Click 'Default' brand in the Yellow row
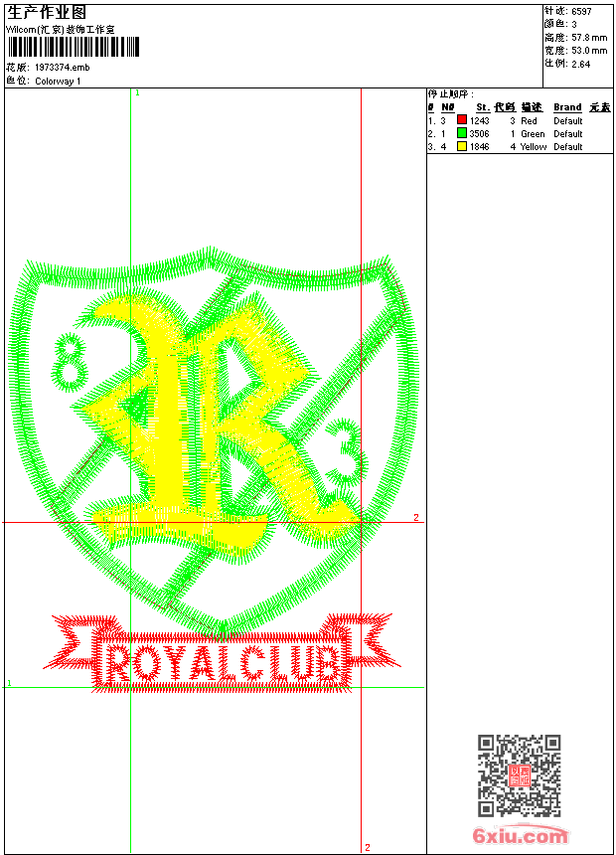616x855 pixels. (568, 147)
